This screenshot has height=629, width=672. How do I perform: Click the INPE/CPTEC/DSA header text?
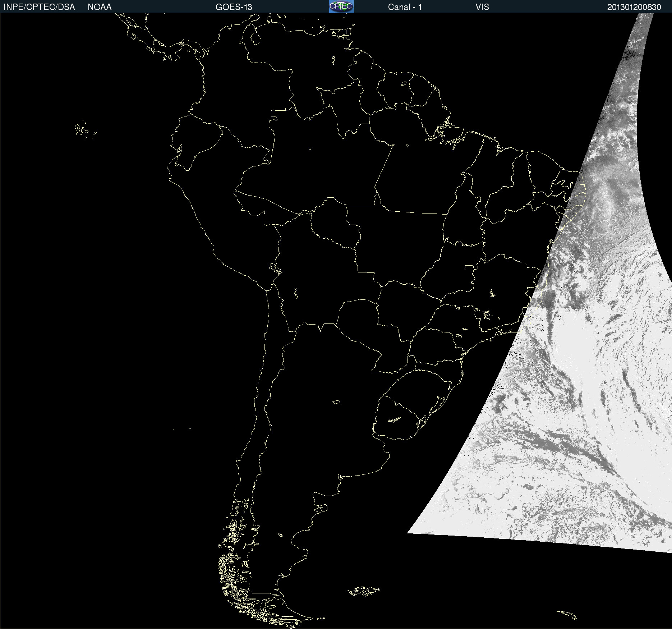pos(39,7)
